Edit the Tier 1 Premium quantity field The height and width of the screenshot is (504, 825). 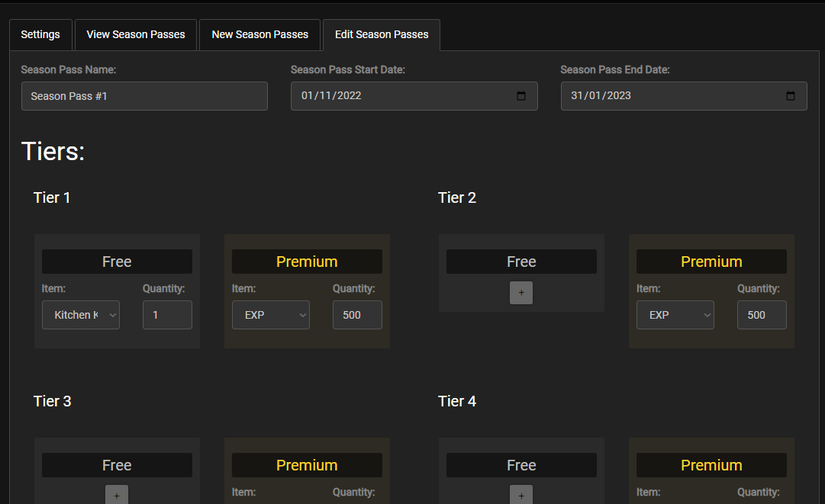(357, 315)
